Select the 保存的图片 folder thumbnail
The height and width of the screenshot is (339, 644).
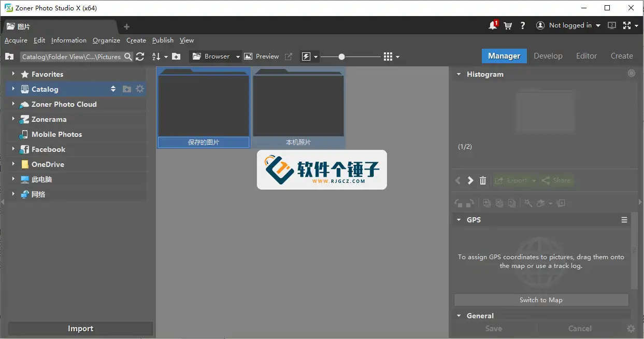click(x=204, y=108)
